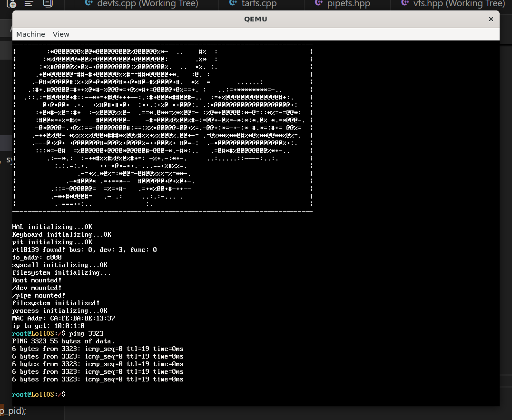Screen dimensions: 512x420
Task: Click the C++ file icon on tarfs.cpp tab
Action: [233, 3]
